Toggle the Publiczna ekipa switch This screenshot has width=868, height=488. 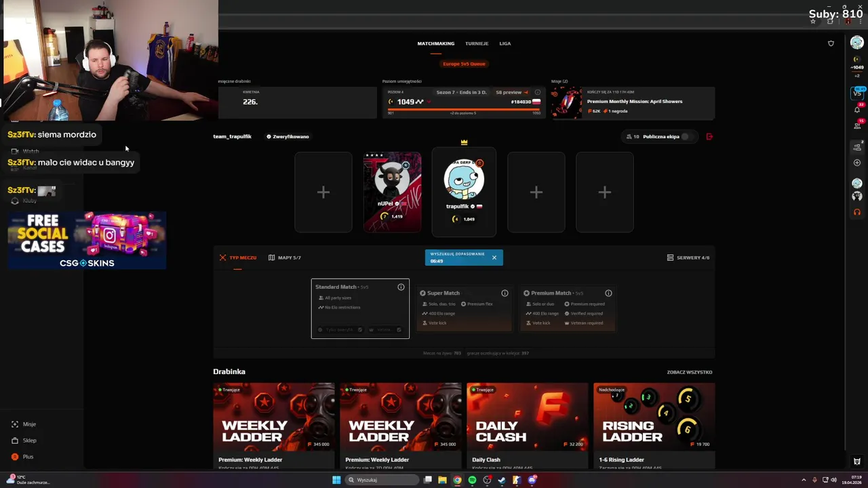coord(687,136)
